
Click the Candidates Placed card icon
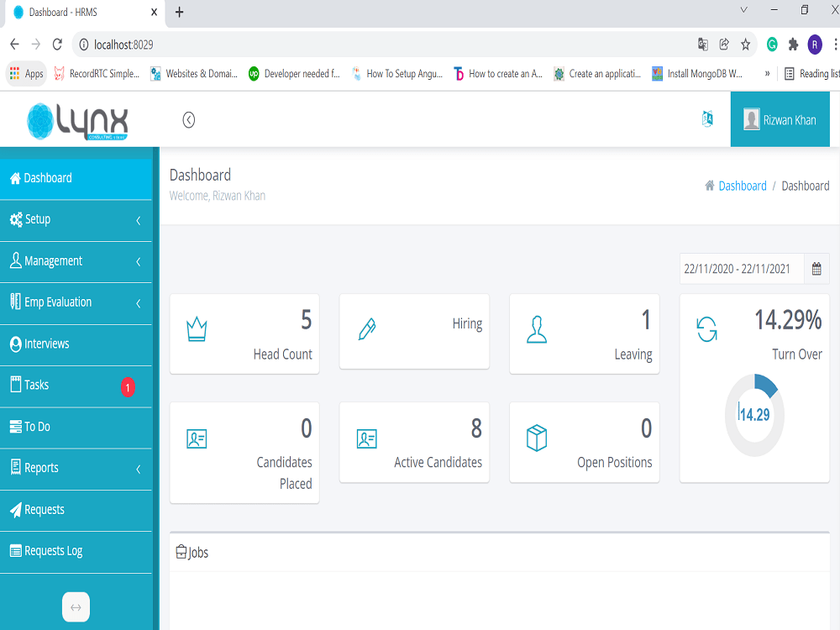pyautogui.click(x=197, y=438)
